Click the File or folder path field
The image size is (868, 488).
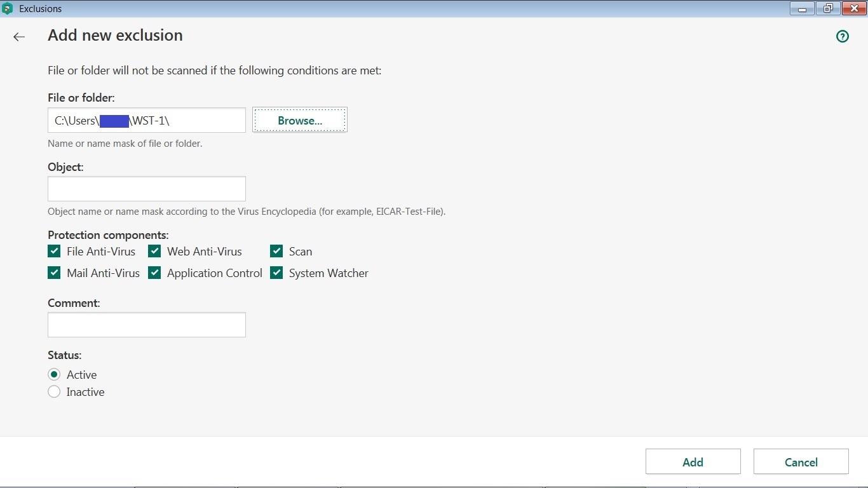tap(203, 120)
